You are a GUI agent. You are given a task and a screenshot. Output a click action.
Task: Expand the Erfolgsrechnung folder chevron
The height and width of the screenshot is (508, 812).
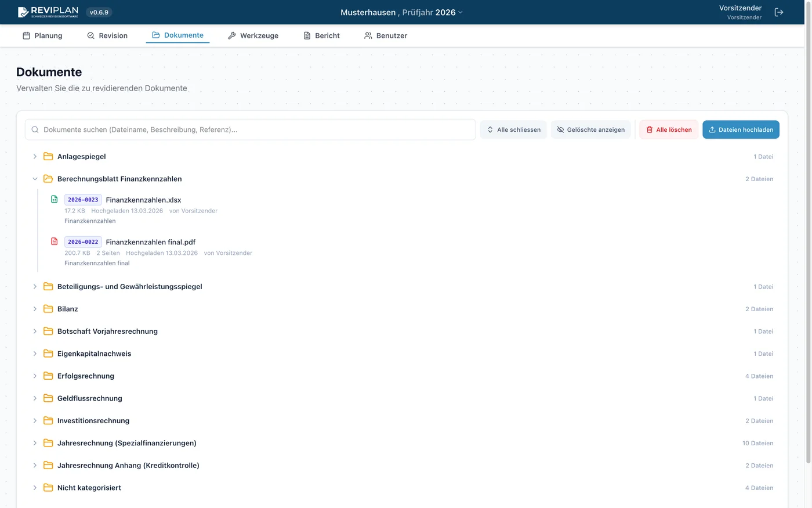[35, 376]
